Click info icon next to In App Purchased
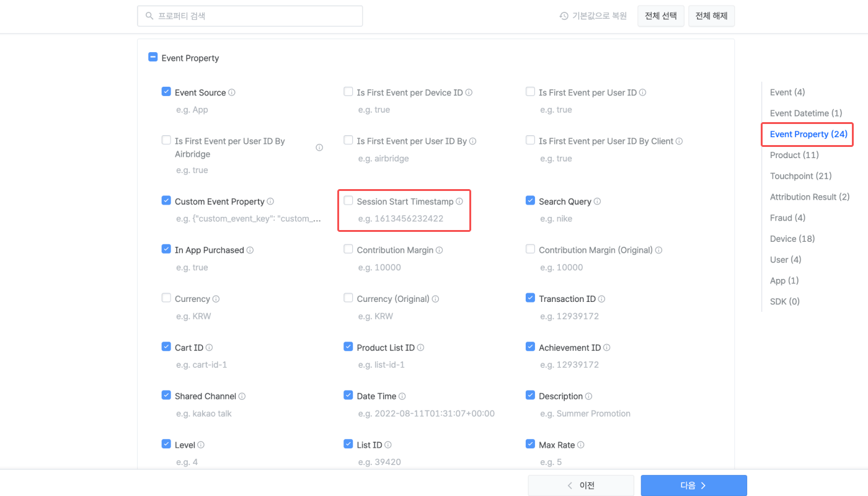This screenshot has height=496, width=868. click(250, 250)
